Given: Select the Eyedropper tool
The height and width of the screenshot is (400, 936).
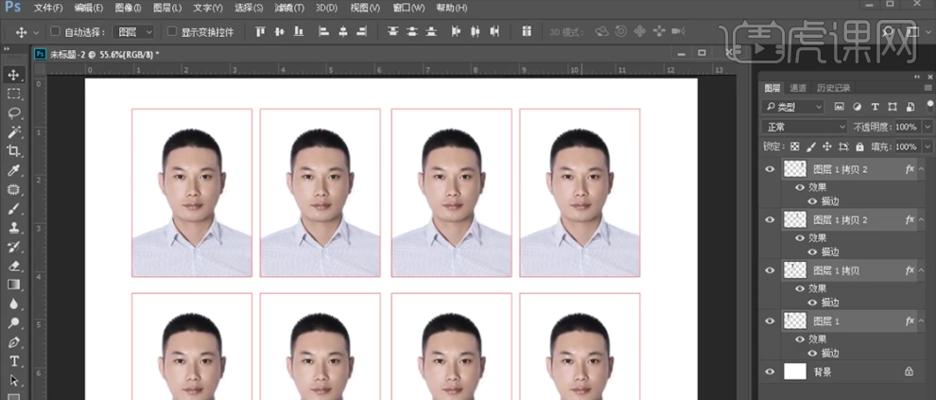Looking at the screenshot, I should point(14,170).
